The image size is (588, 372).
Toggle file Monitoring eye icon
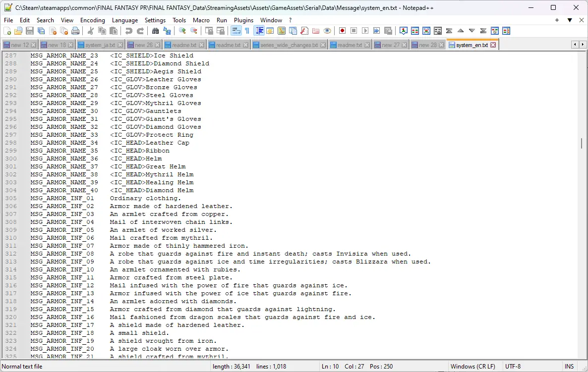[x=327, y=31]
